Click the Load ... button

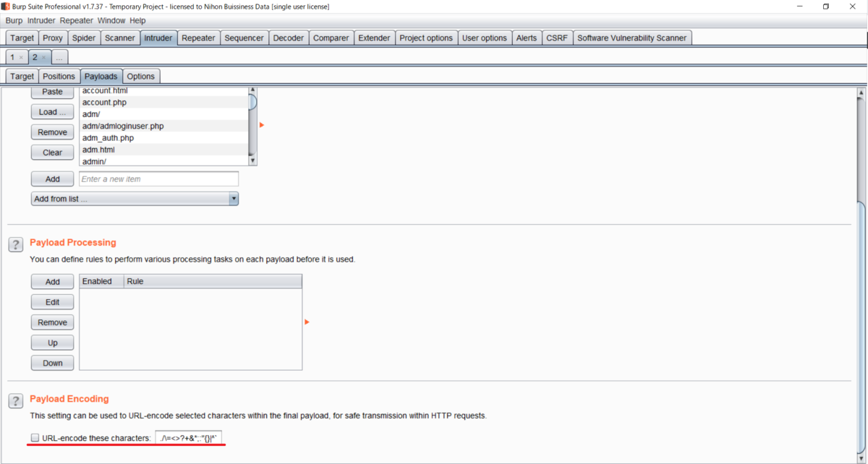click(52, 112)
